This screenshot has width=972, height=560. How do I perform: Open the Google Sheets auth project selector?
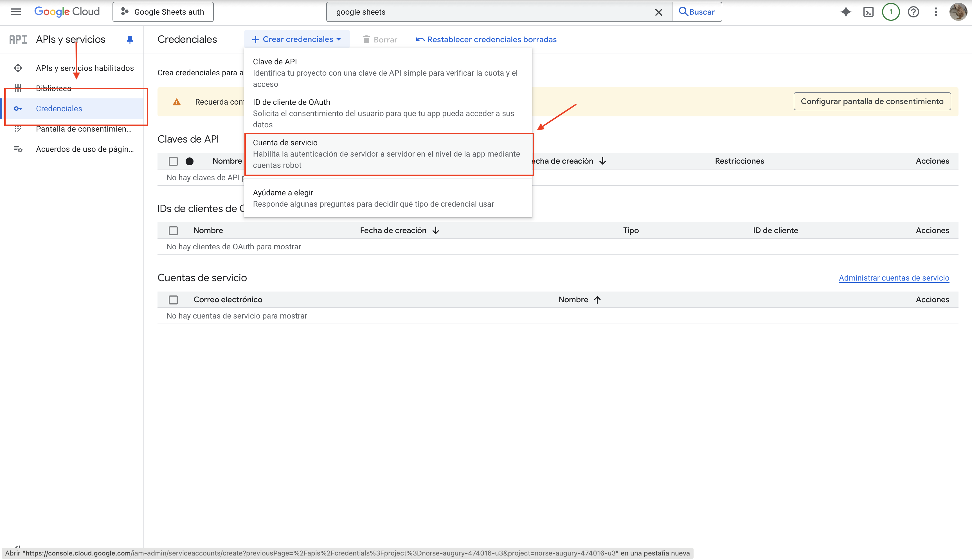coord(163,12)
